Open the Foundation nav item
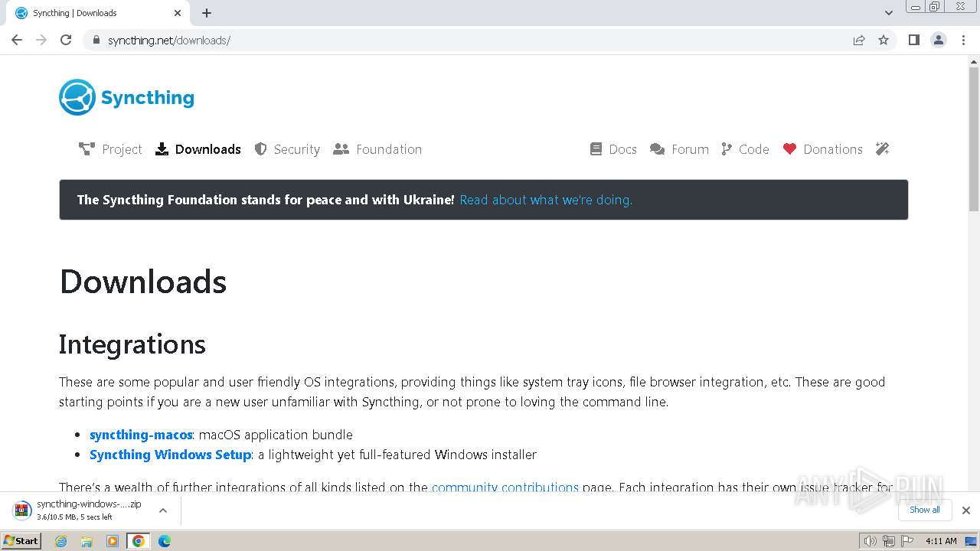This screenshot has width=980, height=551. [x=377, y=149]
